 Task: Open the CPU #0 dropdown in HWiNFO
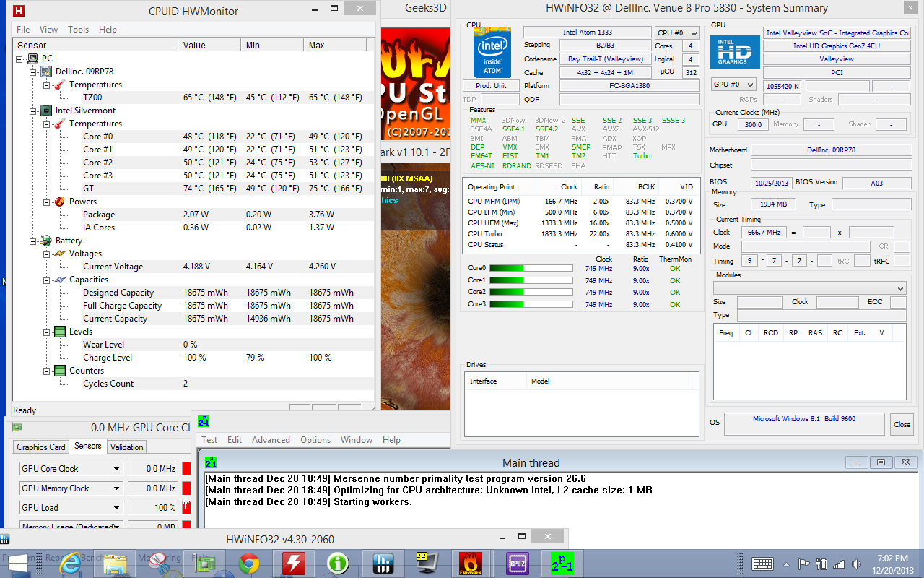tap(677, 33)
